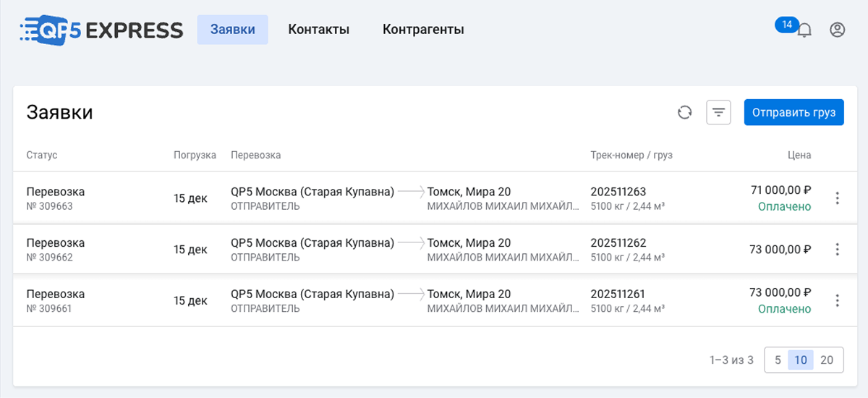Open the Контакты tab

pos(319,30)
